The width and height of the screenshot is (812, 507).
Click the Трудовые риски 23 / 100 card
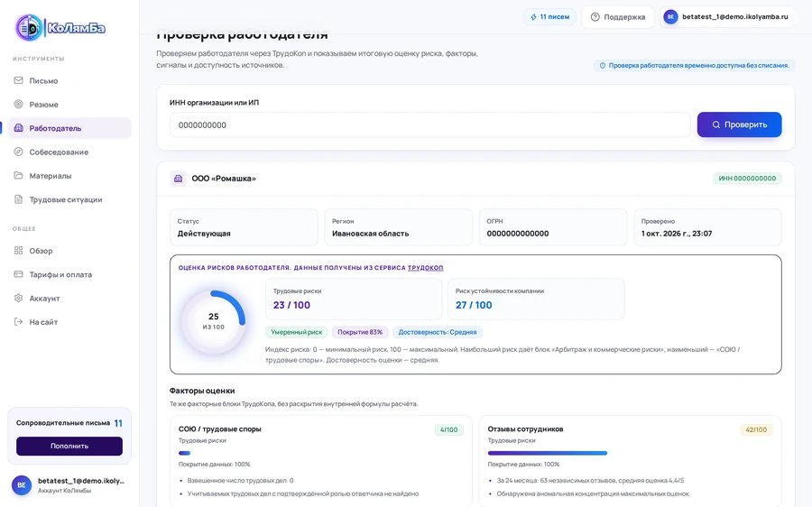354,299
